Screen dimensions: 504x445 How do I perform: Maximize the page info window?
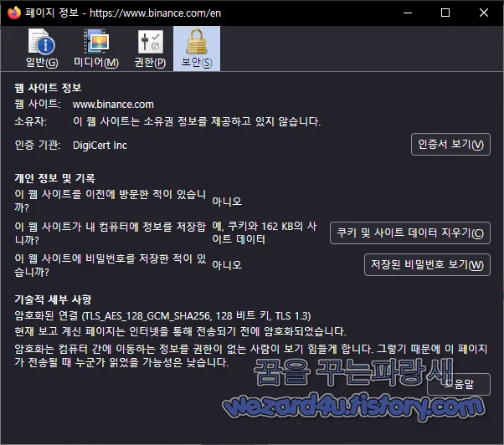click(x=445, y=13)
